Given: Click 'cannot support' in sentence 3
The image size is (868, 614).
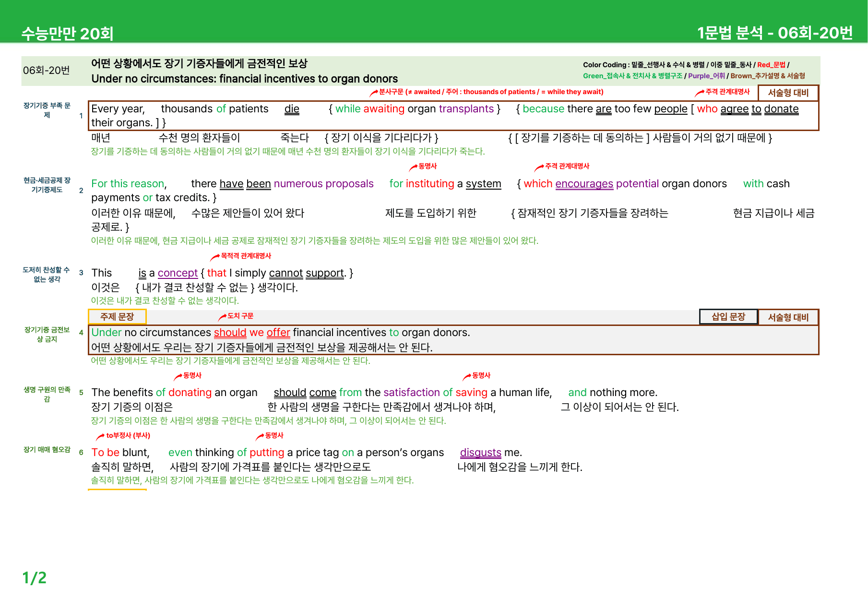Looking at the screenshot, I should coord(307,273).
